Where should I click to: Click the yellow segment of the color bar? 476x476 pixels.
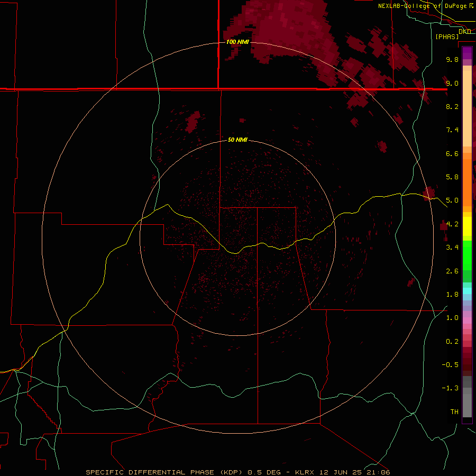[467, 226]
